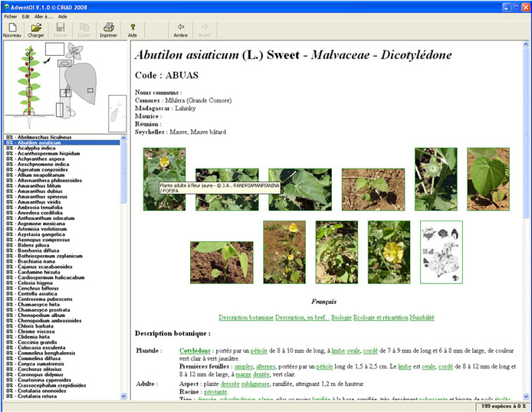Open the Fichier menu
532x412 pixels.
[11, 16]
